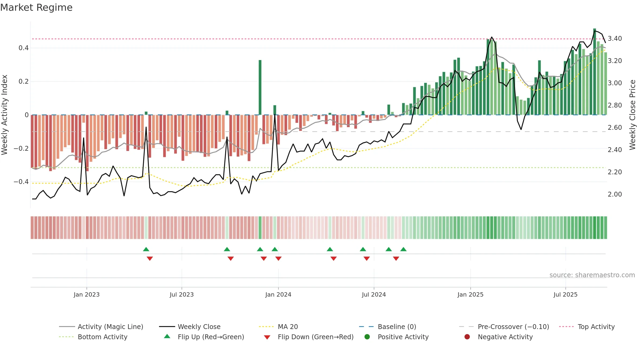Click the Jul 2025 x-axis label
This screenshot has width=644, height=362.
[565, 294]
